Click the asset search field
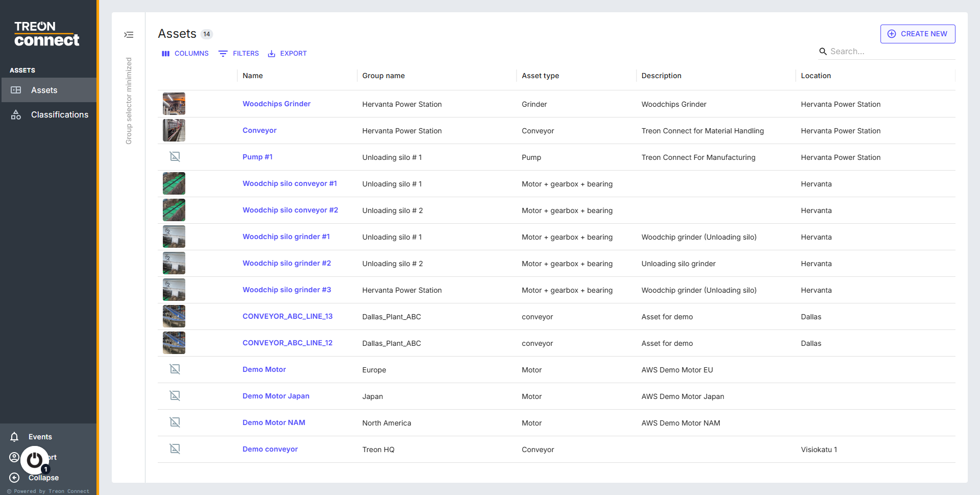Viewport: 980px width, 495px height. pyautogui.click(x=891, y=52)
